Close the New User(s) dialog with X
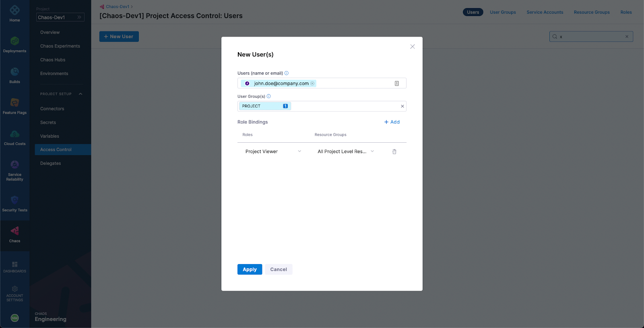The image size is (644, 328). tap(413, 47)
